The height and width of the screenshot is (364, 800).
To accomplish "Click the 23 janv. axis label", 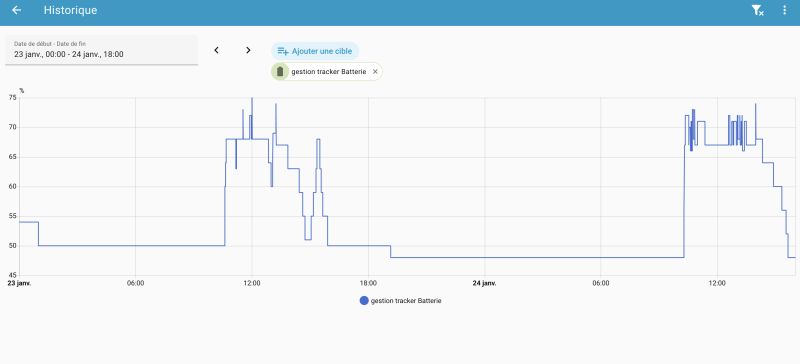I will 19,283.
